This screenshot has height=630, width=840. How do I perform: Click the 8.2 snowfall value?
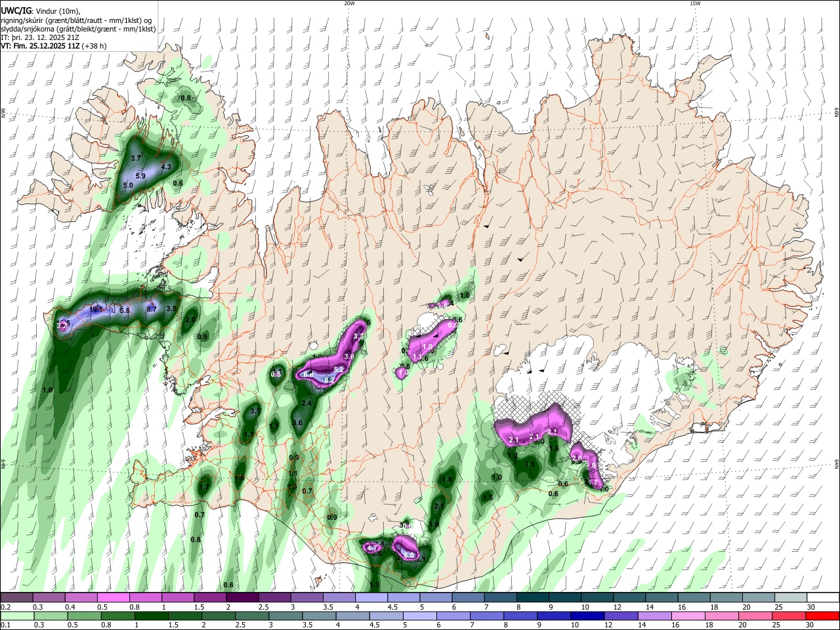pyautogui.click(x=330, y=380)
